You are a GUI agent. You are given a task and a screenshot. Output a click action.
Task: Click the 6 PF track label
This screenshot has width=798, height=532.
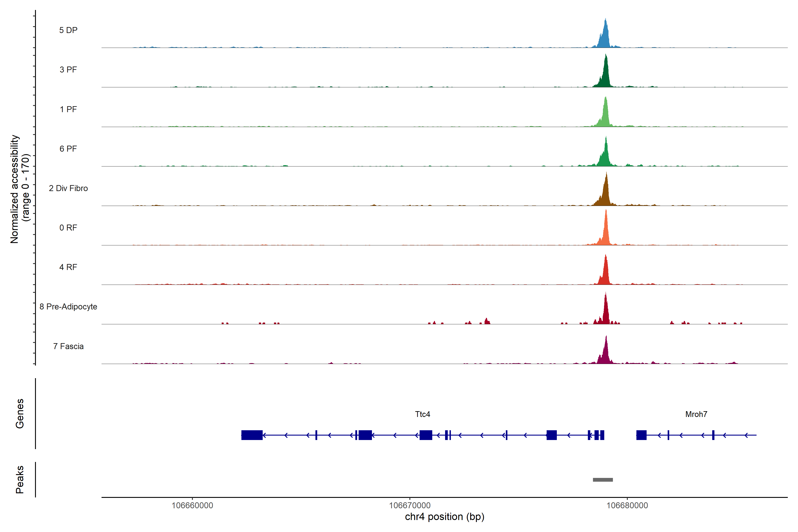(68, 149)
